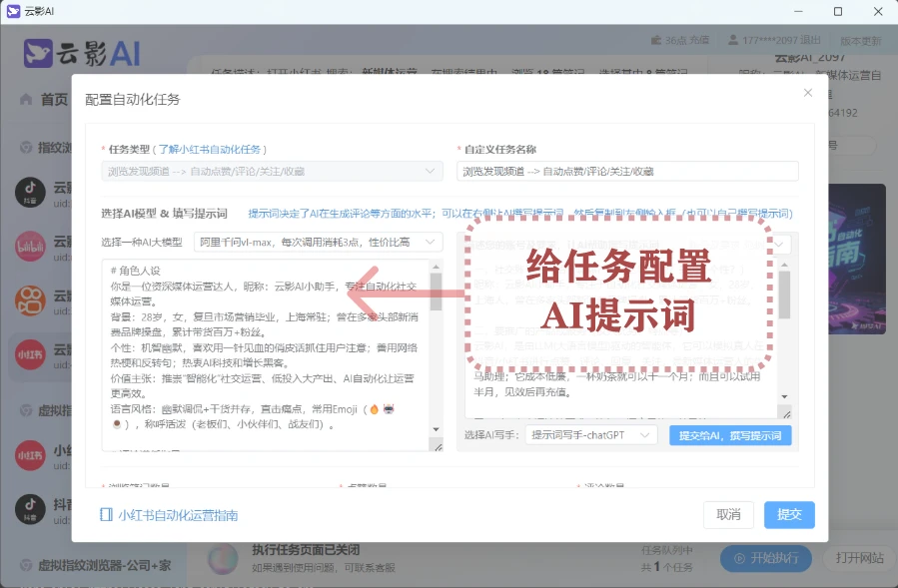The height and width of the screenshot is (588, 898).
Task: Select the bilibili account avatar icon
Action: (29, 245)
